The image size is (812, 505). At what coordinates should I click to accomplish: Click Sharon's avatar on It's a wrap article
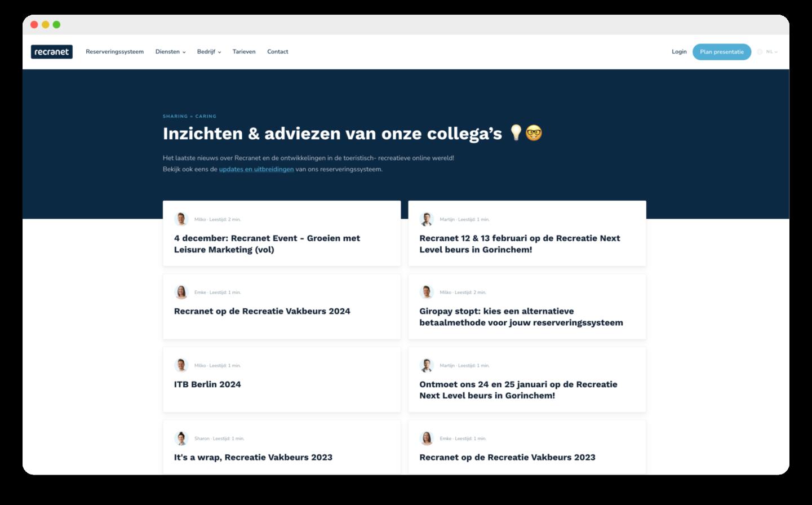[x=181, y=438]
